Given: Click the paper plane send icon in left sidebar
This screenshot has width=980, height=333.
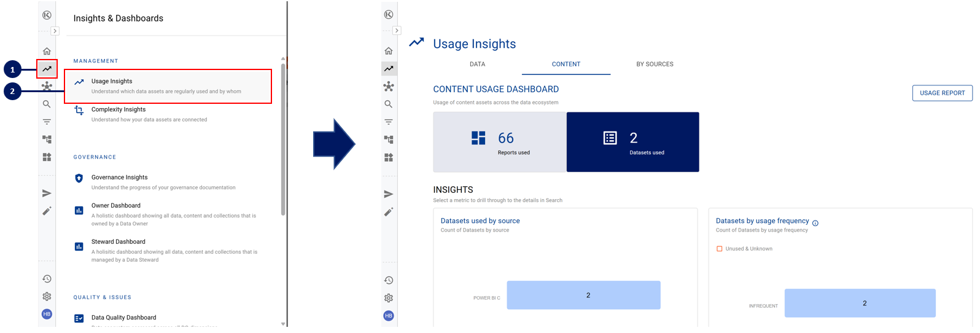Looking at the screenshot, I should (x=47, y=194).
